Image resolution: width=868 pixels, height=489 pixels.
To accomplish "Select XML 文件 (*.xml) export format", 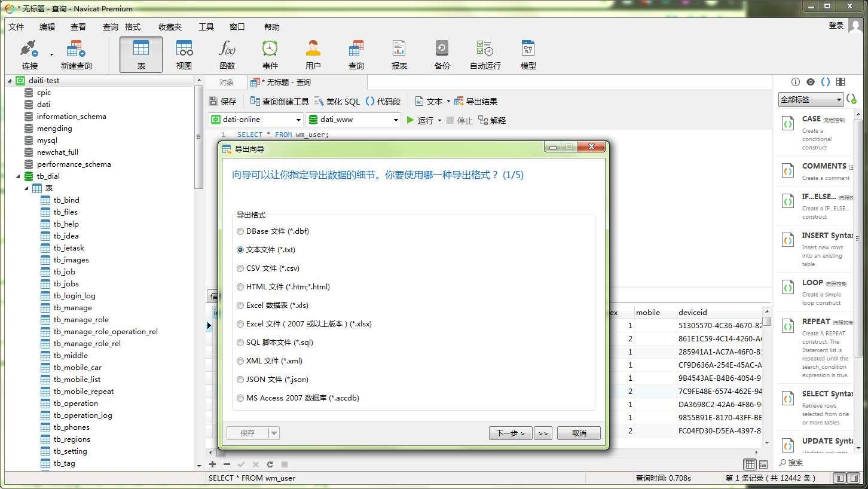I will pos(270,361).
